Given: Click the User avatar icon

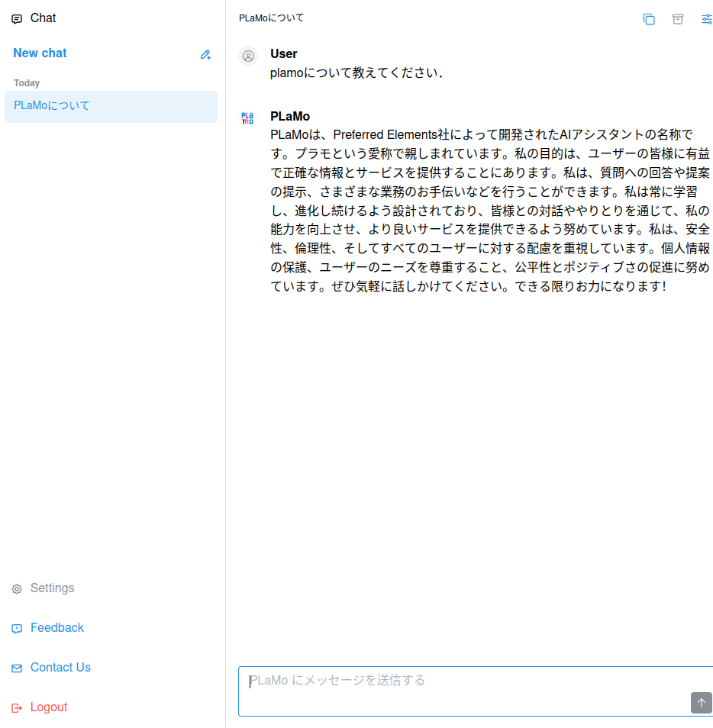Looking at the screenshot, I should click(x=248, y=56).
